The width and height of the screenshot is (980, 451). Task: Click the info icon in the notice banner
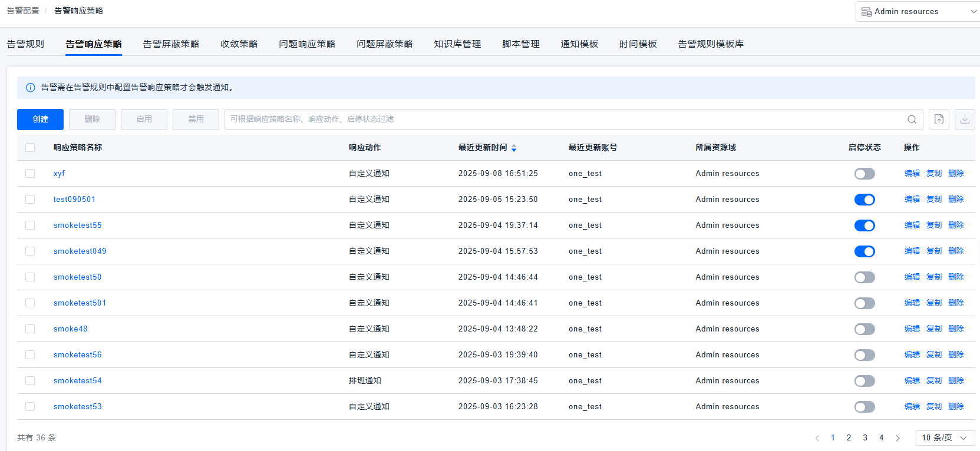[31, 88]
